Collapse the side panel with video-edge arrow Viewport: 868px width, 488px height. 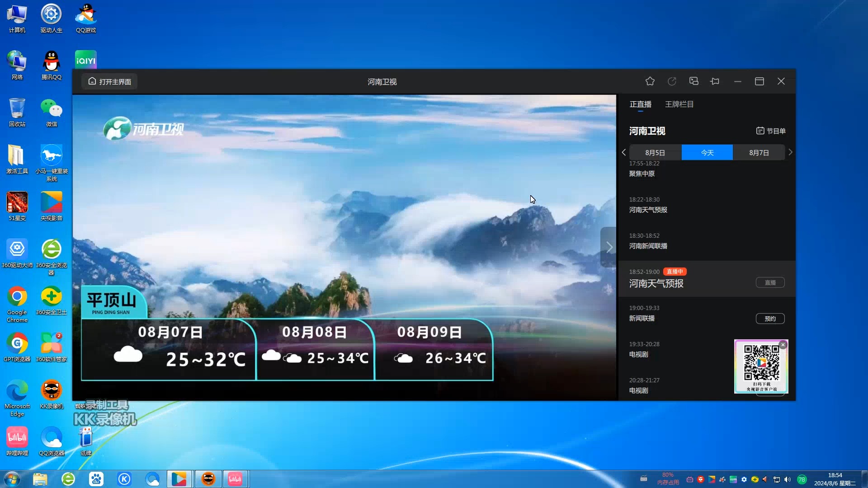click(609, 247)
